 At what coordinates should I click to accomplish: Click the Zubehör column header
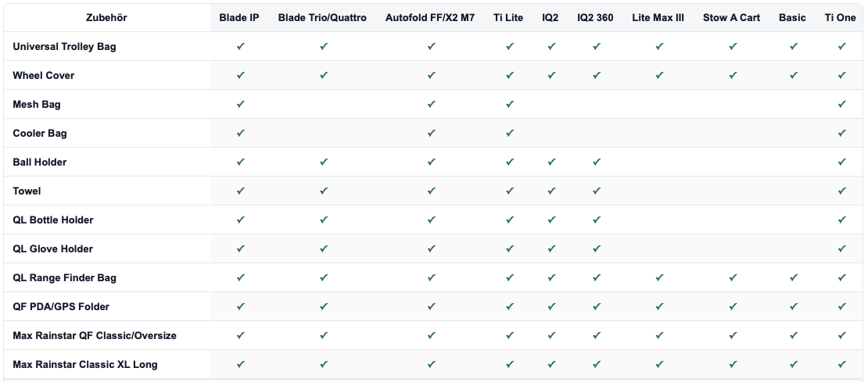point(106,18)
